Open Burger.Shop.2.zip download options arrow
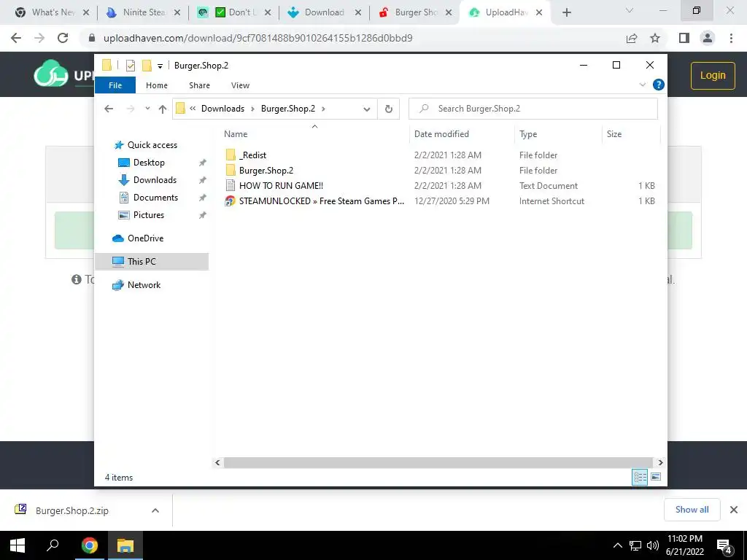747x560 pixels. pyautogui.click(x=155, y=510)
